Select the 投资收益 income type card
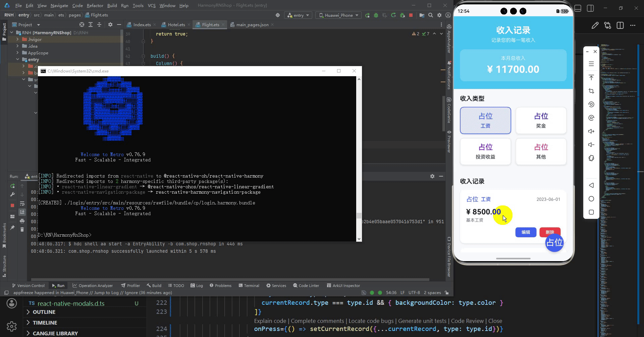 click(485, 151)
